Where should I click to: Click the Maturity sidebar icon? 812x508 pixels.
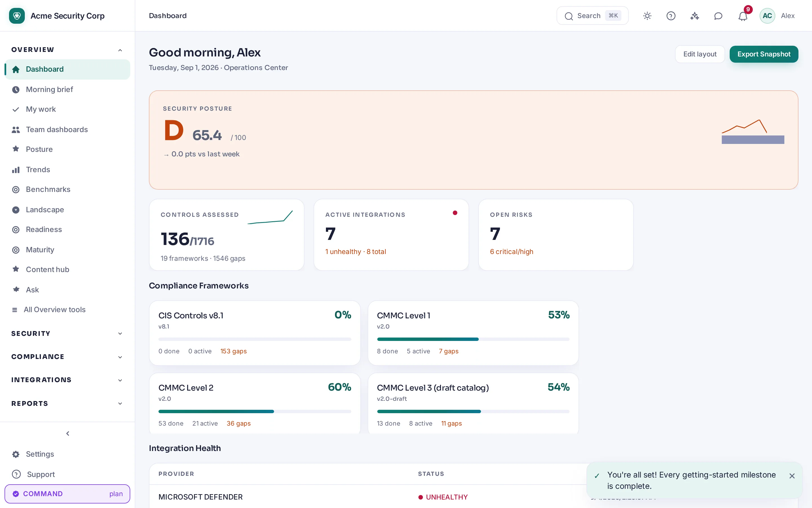(16, 250)
